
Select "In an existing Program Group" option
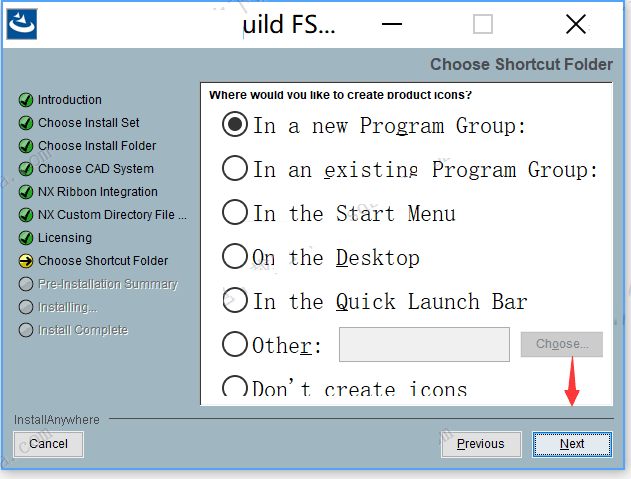pos(235,169)
